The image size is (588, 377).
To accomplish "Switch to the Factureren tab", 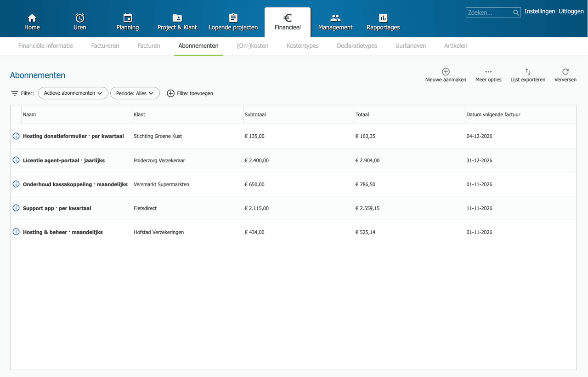I will 105,46.
